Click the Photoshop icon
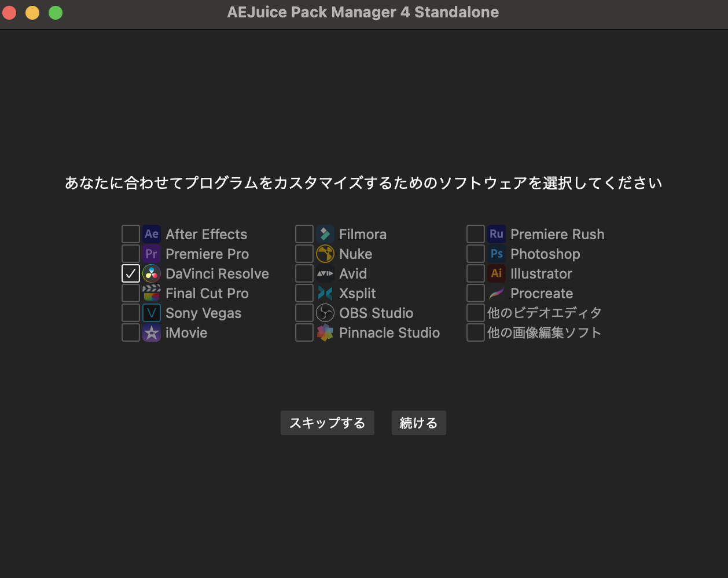Image resolution: width=728 pixels, height=578 pixels. 496,254
